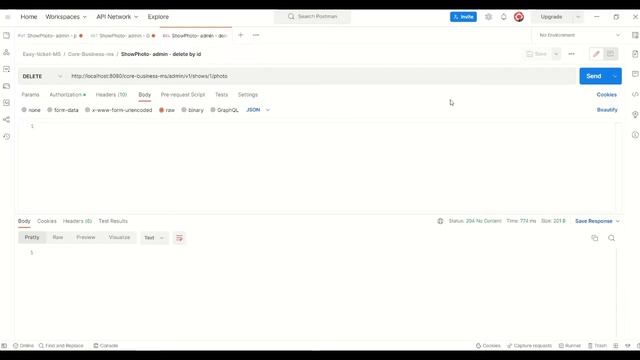Viewport: 640px width, 360px height.
Task: Open the No Environment selector
Action: pyautogui.click(x=579, y=35)
